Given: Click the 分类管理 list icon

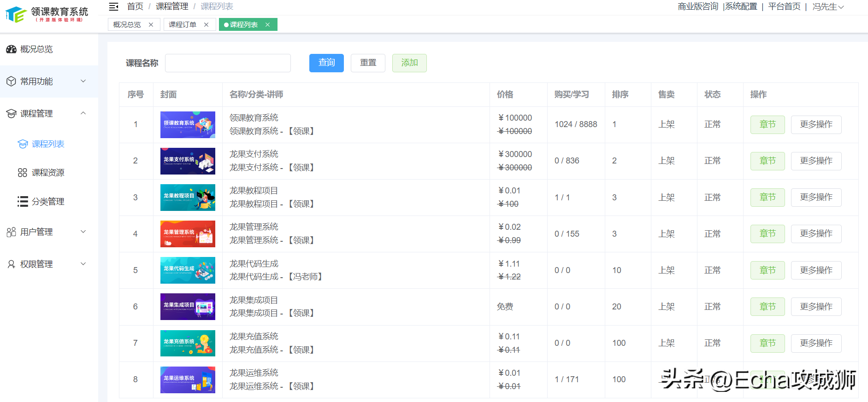Looking at the screenshot, I should click(x=23, y=202).
